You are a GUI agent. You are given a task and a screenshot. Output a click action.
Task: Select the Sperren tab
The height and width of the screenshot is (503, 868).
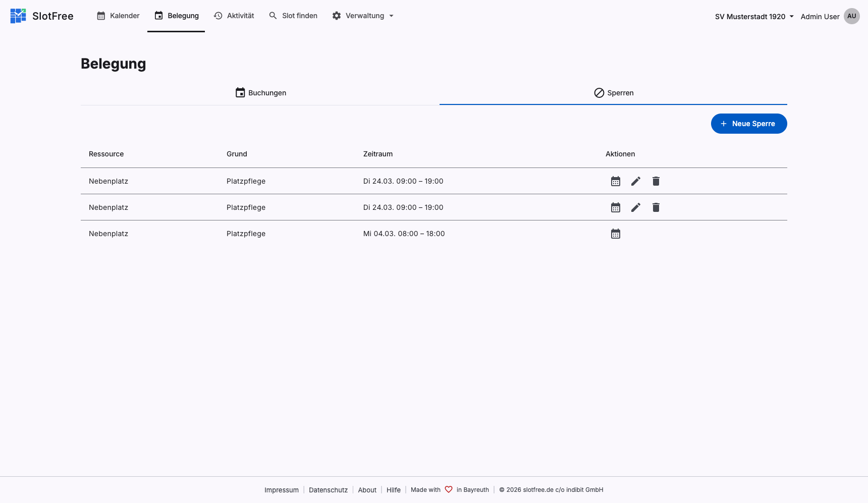coord(613,93)
